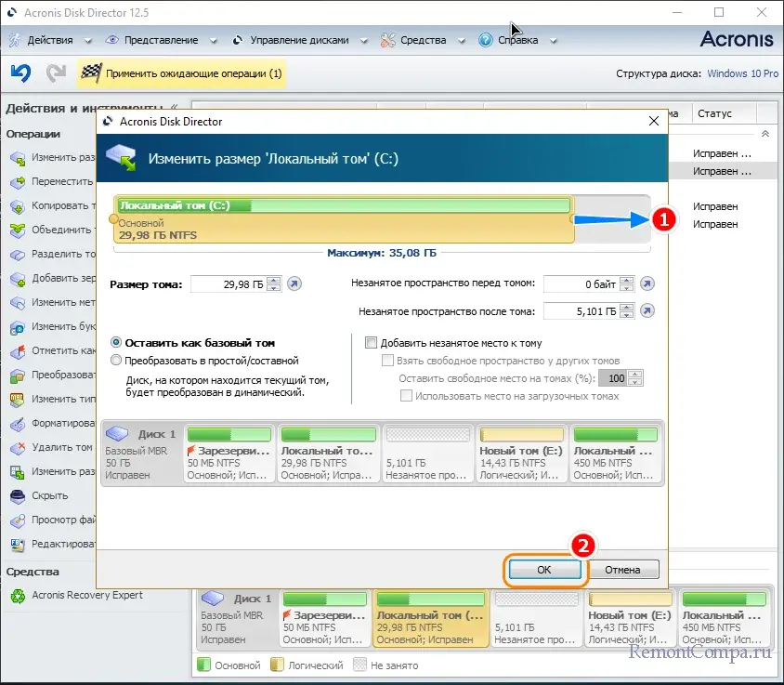Click the 'Добавить зеркало' sidebar icon

tap(18, 279)
